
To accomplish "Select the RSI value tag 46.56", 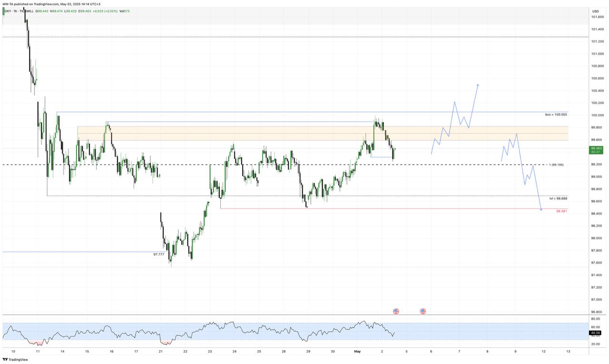I will tap(596, 333).
